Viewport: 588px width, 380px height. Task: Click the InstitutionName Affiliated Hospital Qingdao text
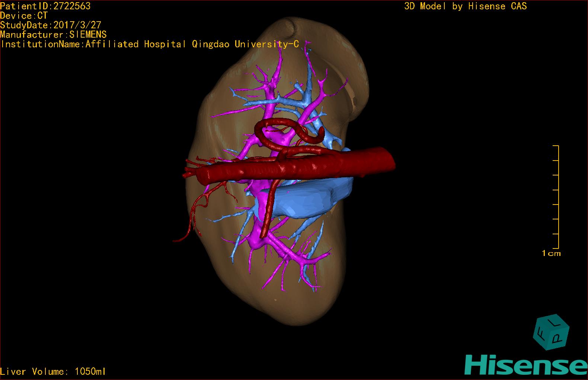tap(150, 44)
